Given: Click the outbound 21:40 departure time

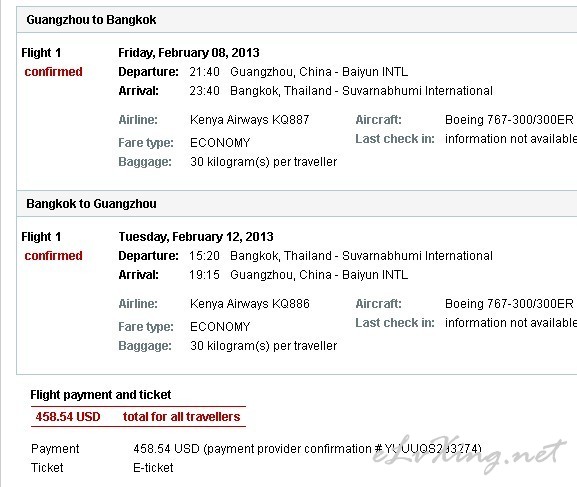Looking at the screenshot, I should [x=205, y=72].
